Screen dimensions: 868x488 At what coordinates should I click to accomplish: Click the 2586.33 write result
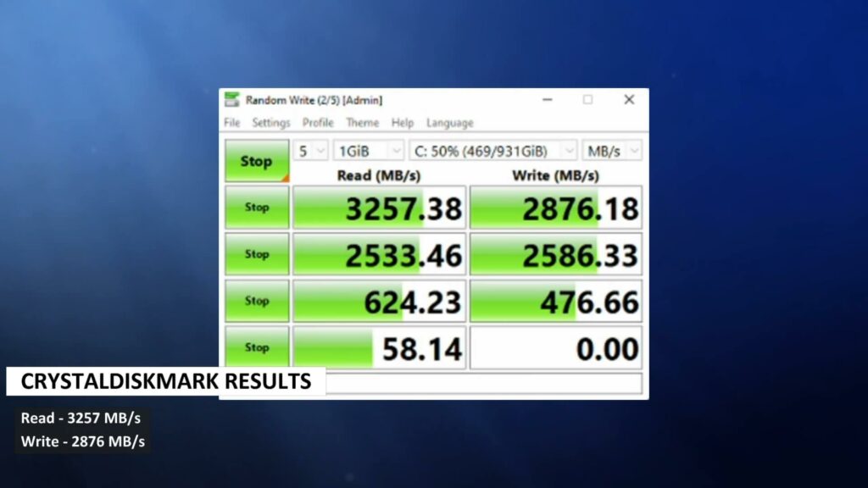tap(556, 254)
